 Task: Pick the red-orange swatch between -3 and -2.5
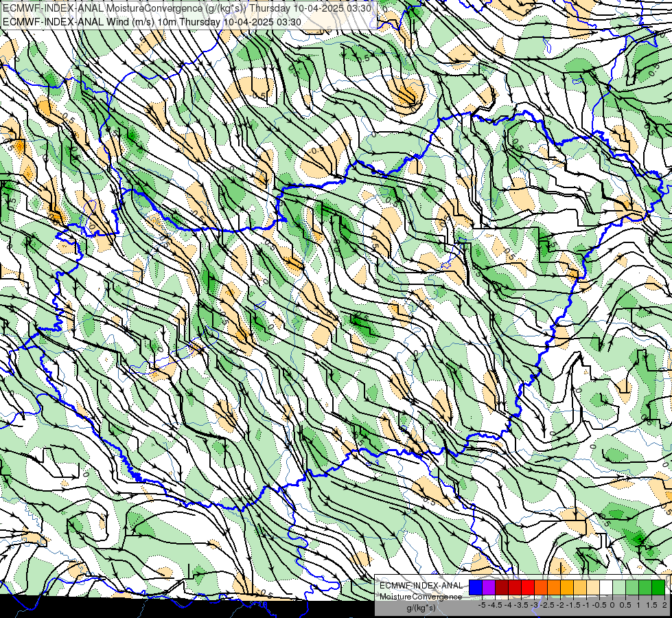coord(541,588)
